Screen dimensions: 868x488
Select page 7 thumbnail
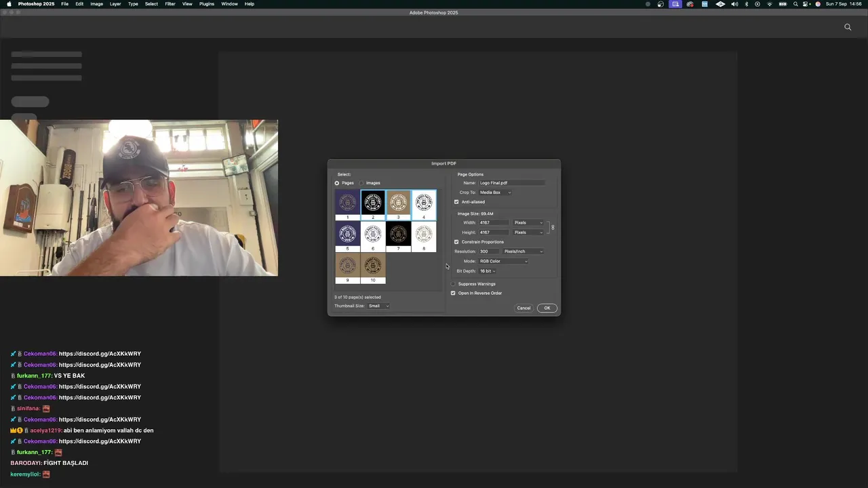398,237
